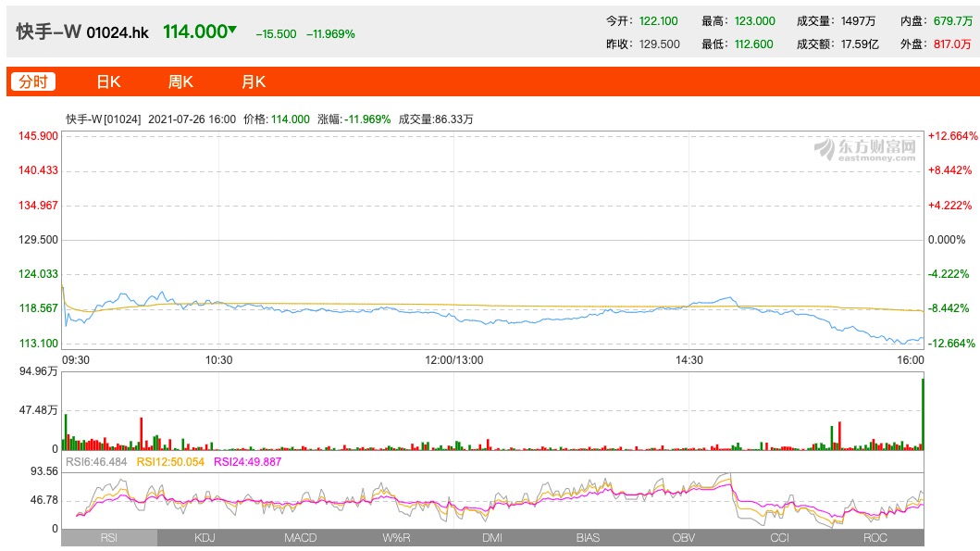Click the +12.664% right axis label
980x551 pixels.
coord(952,136)
